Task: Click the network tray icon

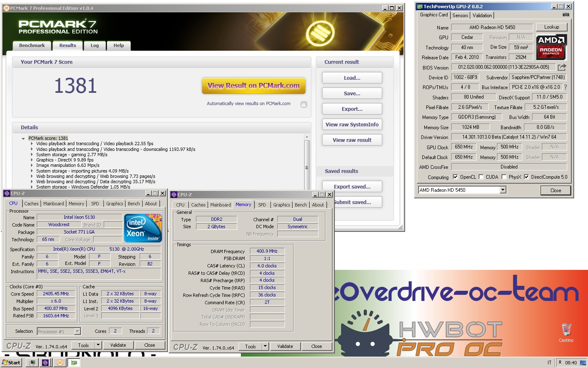Action: (583, 362)
